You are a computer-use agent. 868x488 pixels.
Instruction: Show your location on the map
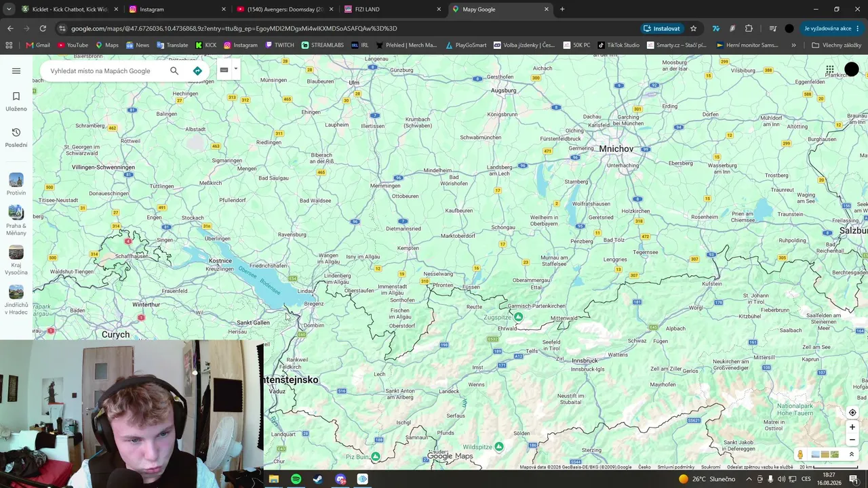coord(852,413)
